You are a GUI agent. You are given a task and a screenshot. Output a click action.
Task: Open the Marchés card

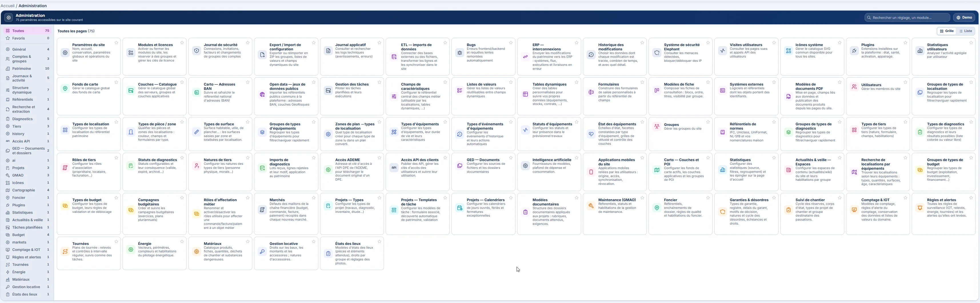point(286,214)
